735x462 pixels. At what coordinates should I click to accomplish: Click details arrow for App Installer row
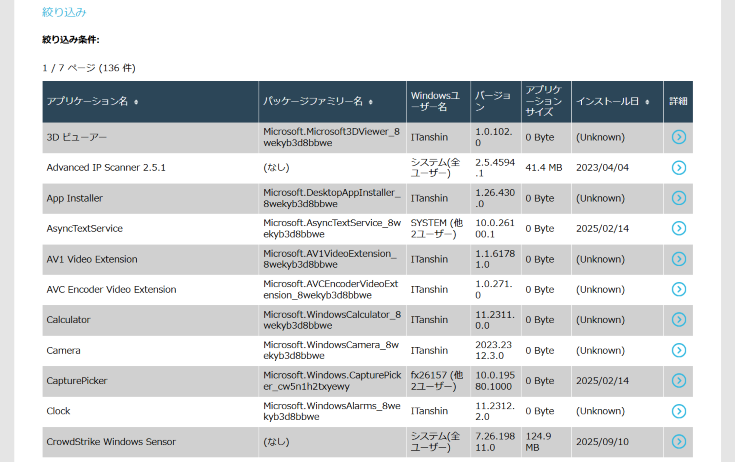[x=679, y=198]
